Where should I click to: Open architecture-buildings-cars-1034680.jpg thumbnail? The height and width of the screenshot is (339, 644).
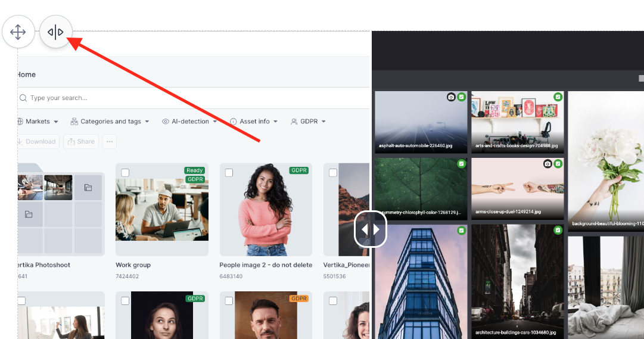(x=518, y=281)
